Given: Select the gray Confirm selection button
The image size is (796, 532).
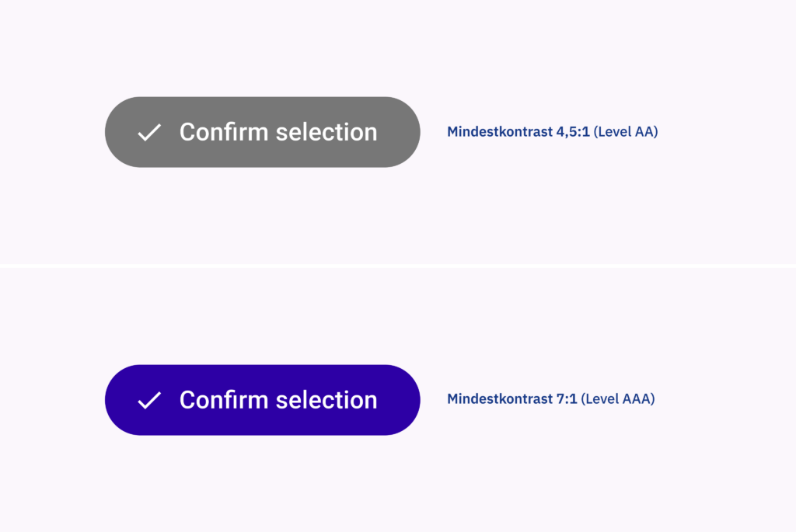Looking at the screenshot, I should [x=263, y=132].
